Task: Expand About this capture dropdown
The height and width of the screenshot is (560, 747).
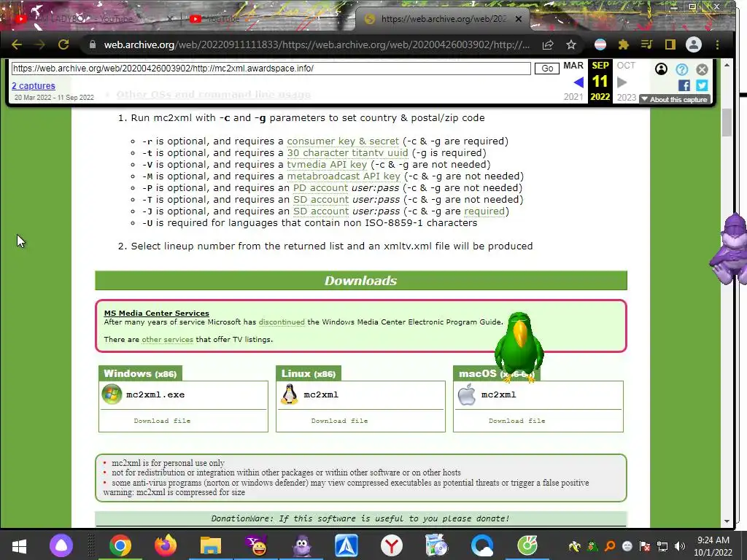Action: point(675,99)
